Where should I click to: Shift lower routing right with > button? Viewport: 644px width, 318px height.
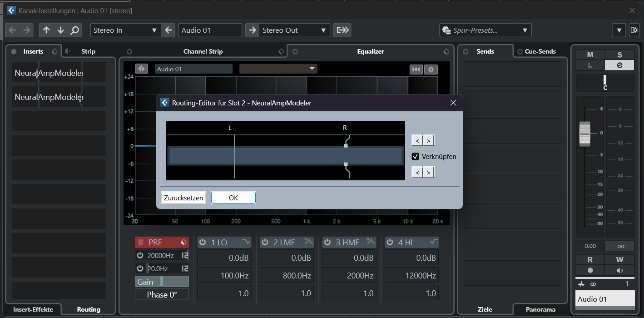429,172
